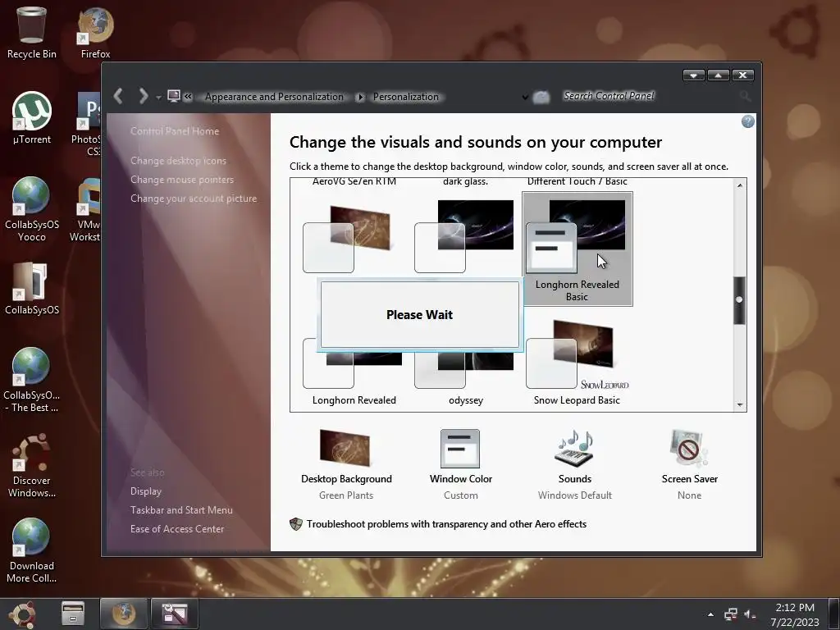Open Screen Saver settings
This screenshot has width=840, height=630.
pos(689,464)
